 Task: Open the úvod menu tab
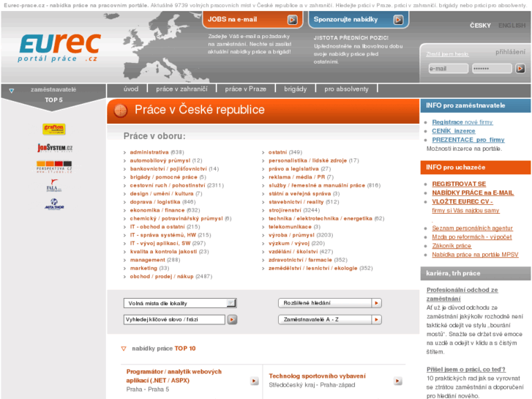point(131,89)
